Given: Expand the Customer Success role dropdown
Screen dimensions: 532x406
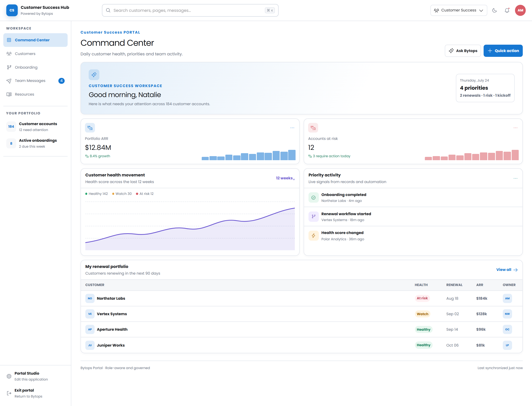Looking at the screenshot, I should tap(458, 10).
